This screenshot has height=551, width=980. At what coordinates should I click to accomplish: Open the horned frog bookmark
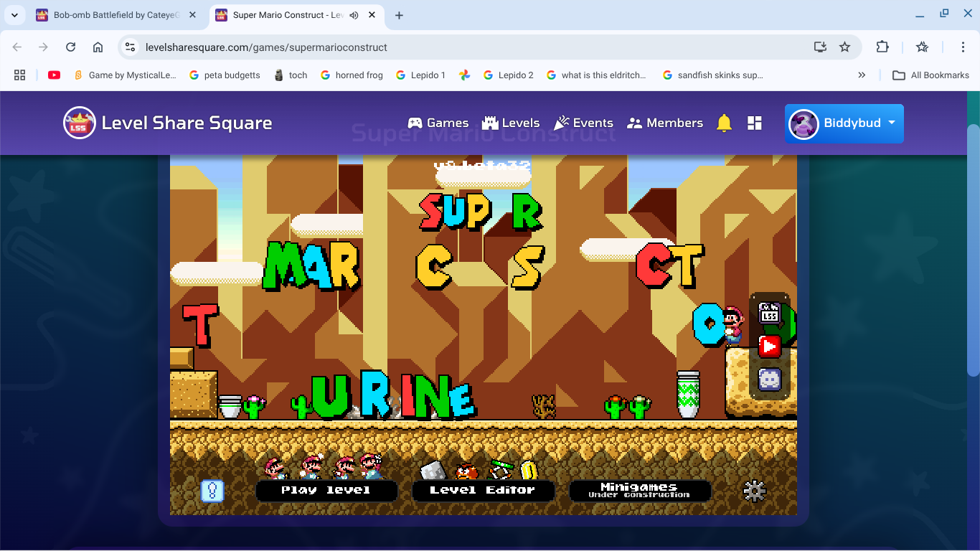(352, 75)
